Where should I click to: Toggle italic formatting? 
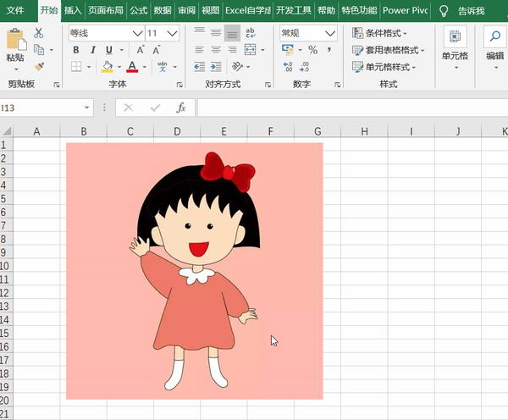point(92,50)
